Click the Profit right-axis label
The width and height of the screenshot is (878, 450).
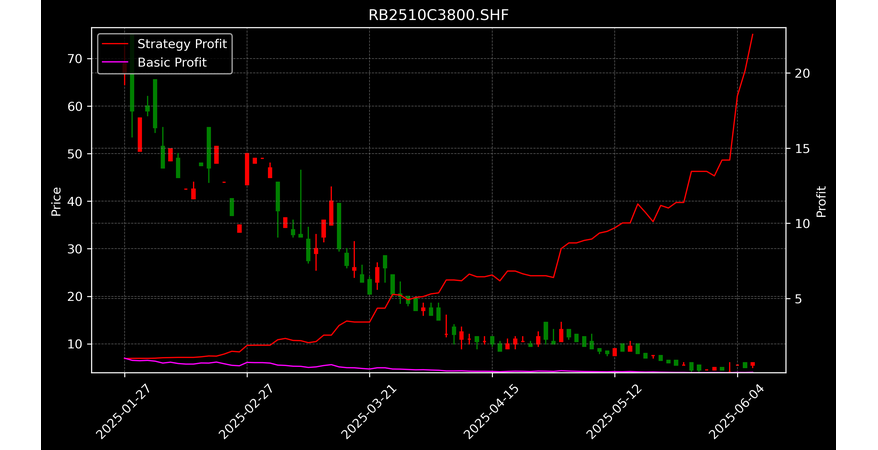point(821,201)
